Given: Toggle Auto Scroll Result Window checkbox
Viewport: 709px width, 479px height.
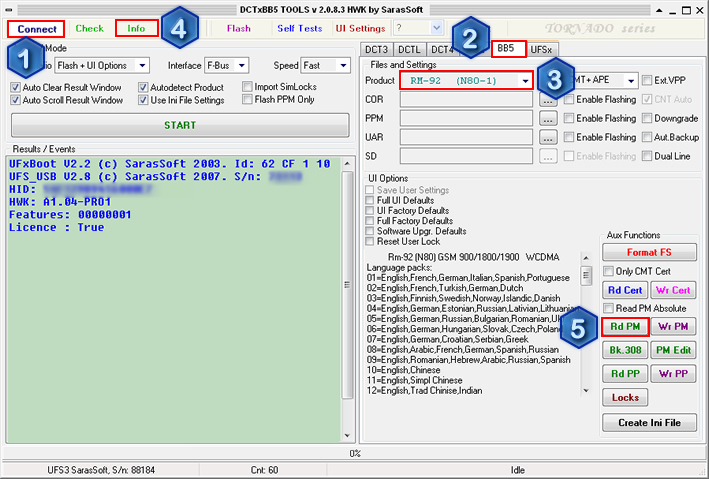Looking at the screenshot, I should tap(15, 100).
